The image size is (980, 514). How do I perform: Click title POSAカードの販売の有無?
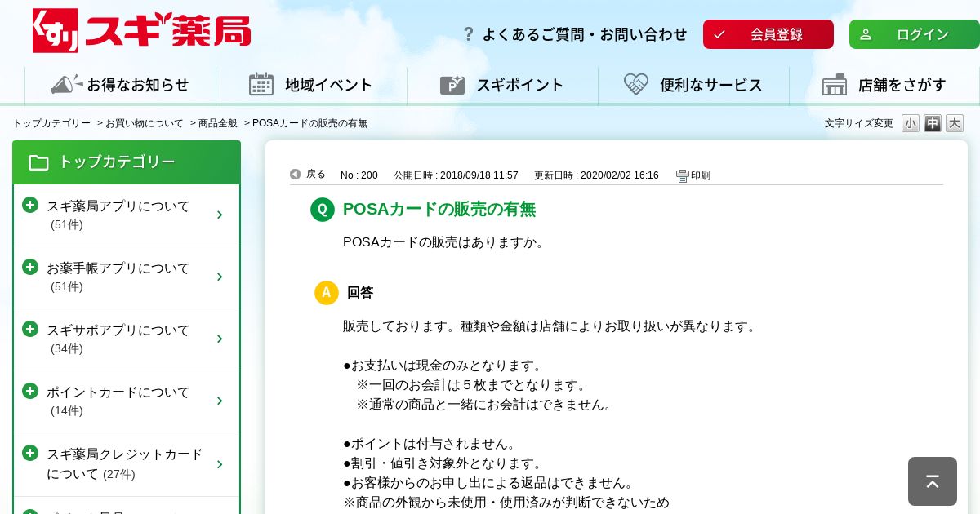(439, 210)
